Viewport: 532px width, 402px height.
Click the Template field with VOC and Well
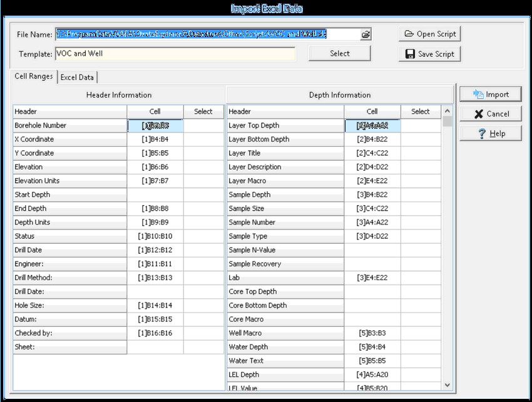pyautogui.click(x=175, y=54)
